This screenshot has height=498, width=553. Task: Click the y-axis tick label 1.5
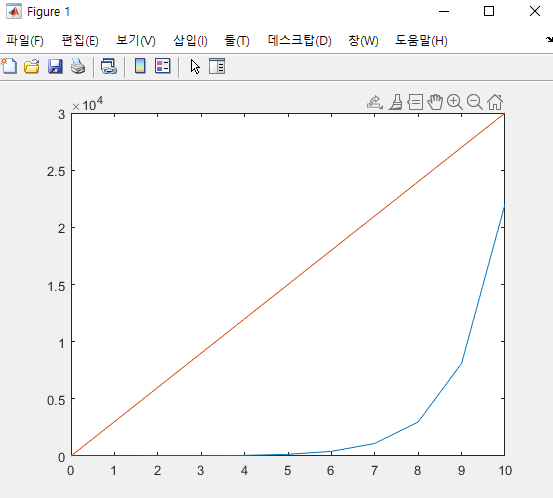56,286
